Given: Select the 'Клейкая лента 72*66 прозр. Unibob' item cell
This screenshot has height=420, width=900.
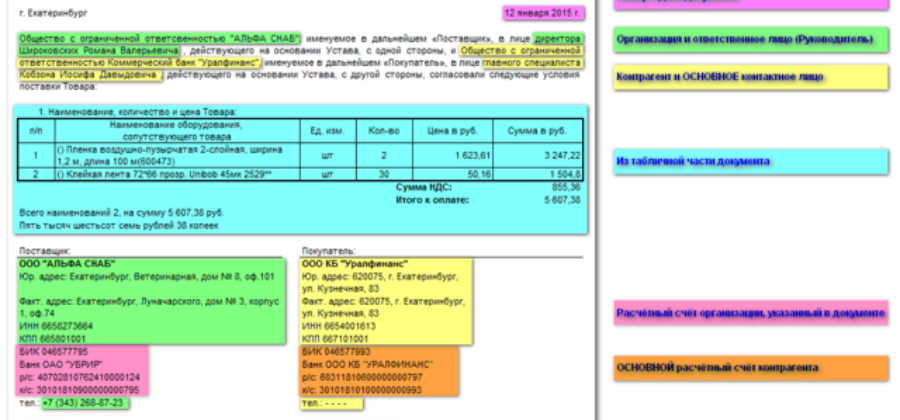Looking at the screenshot, I should click(x=177, y=174).
